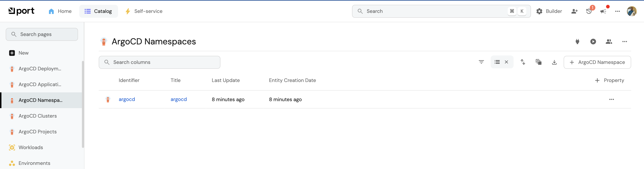Click the download table data icon

[x=554, y=62]
